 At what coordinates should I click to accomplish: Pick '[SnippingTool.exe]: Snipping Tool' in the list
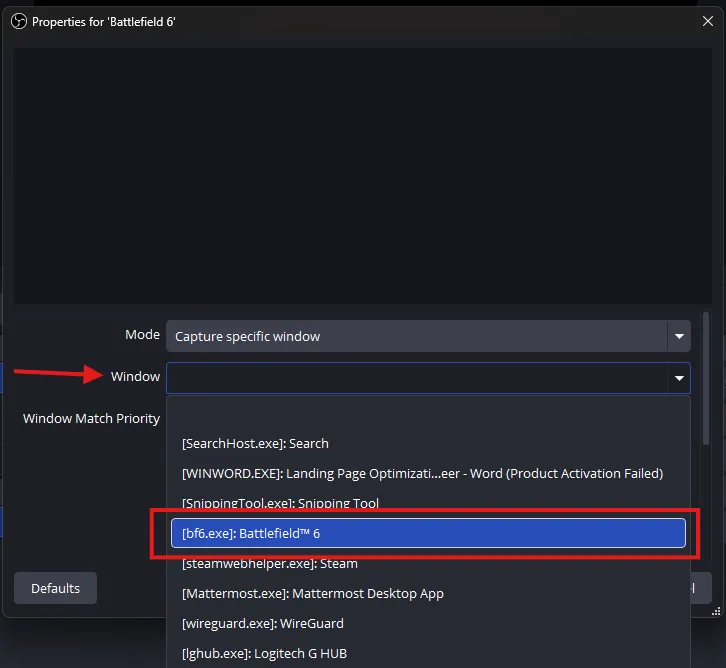pos(428,503)
